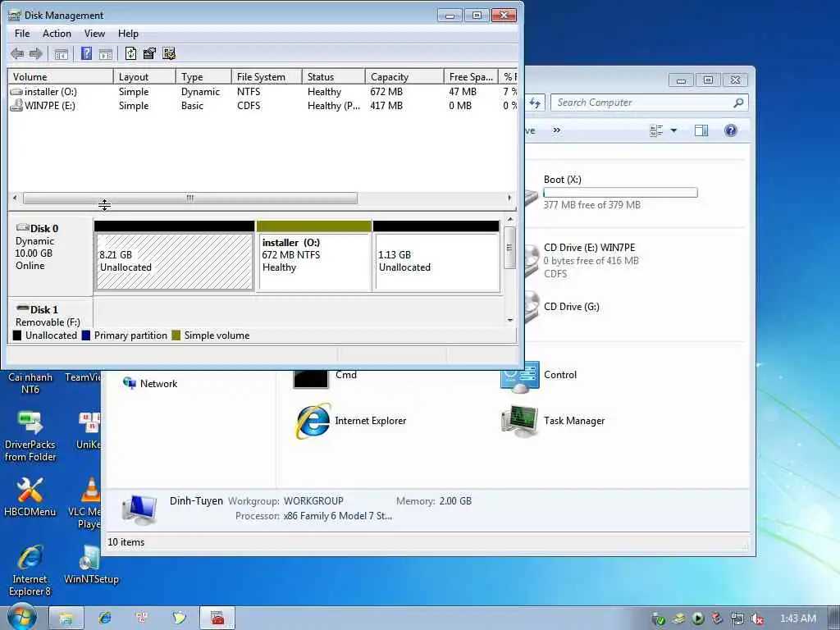Select the Internet Explorer 8 desktop icon
This screenshot has width=840, height=630.
click(30, 571)
